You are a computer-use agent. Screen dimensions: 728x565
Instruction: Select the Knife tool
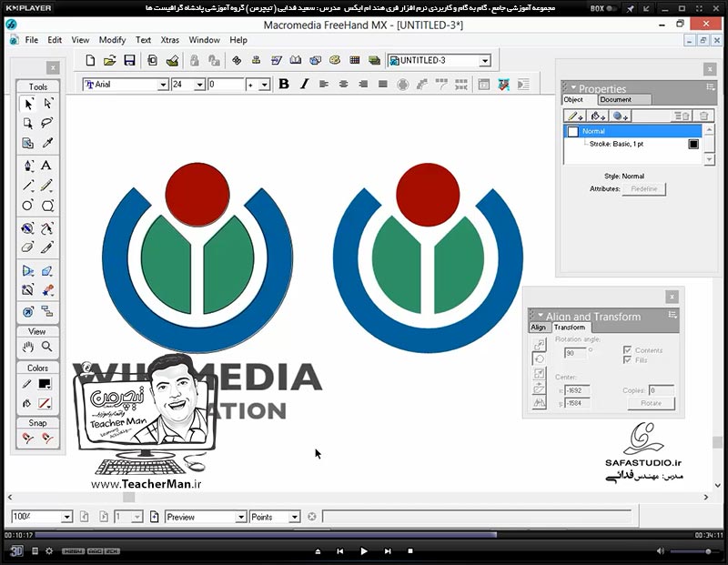pyautogui.click(x=47, y=247)
